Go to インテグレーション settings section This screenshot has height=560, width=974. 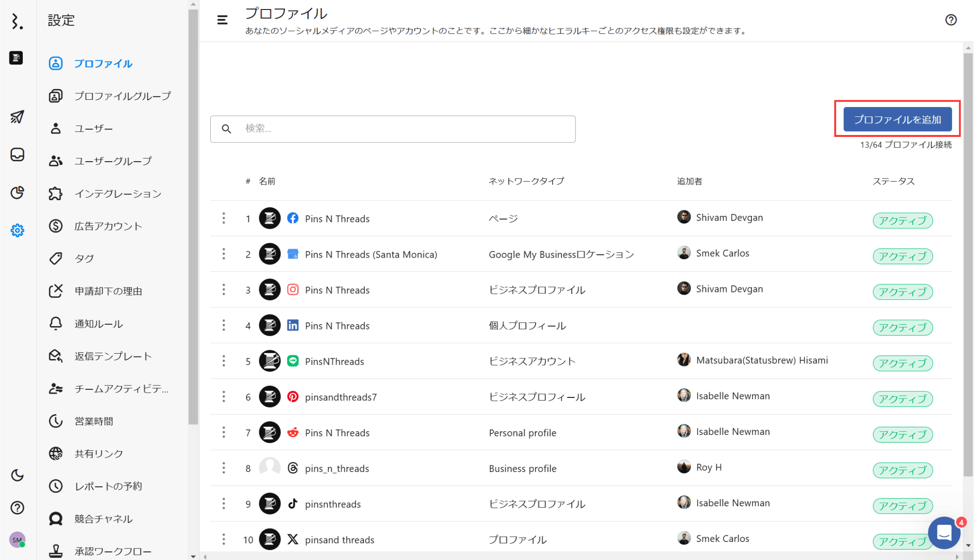click(x=117, y=193)
